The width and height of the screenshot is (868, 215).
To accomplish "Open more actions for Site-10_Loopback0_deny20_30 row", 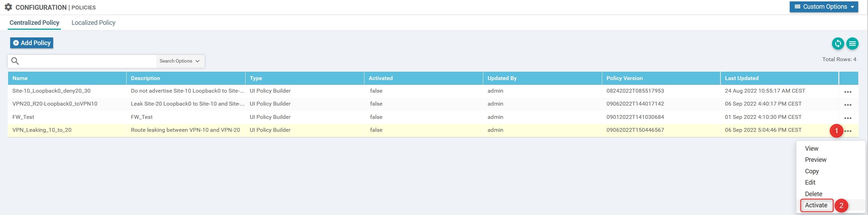I will (x=848, y=92).
